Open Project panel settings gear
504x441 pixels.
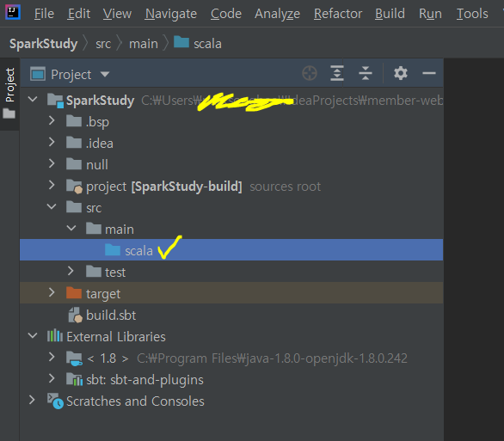pos(401,73)
